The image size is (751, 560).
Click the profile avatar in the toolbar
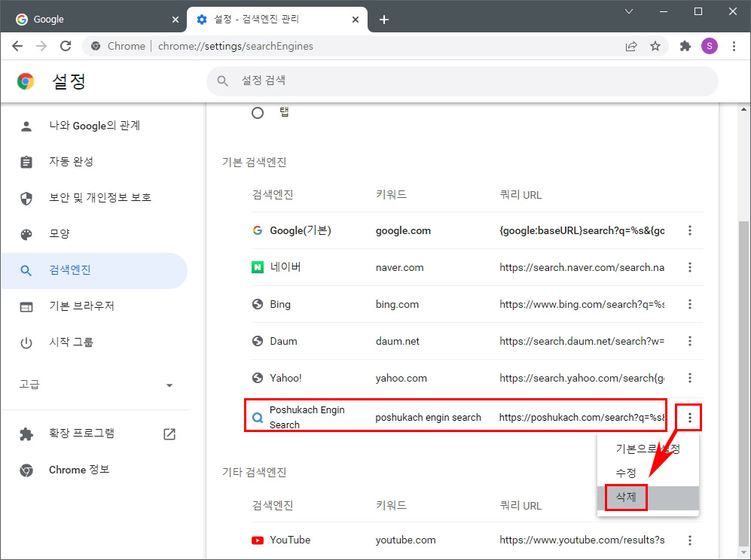coord(709,45)
